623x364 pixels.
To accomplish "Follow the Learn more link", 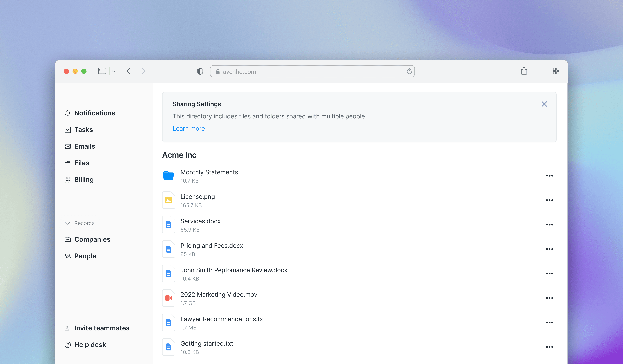I will 189,129.
